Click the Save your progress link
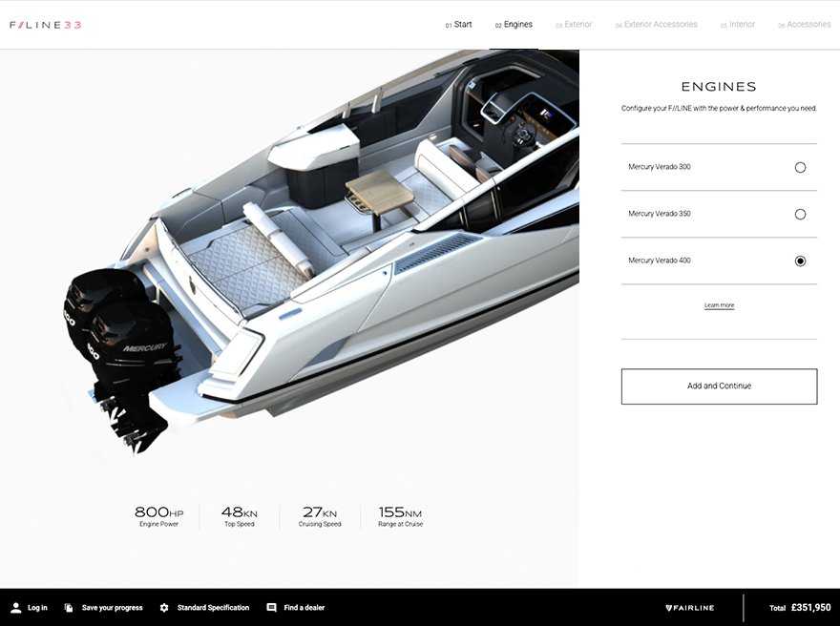The height and width of the screenshot is (626, 840). point(112,608)
